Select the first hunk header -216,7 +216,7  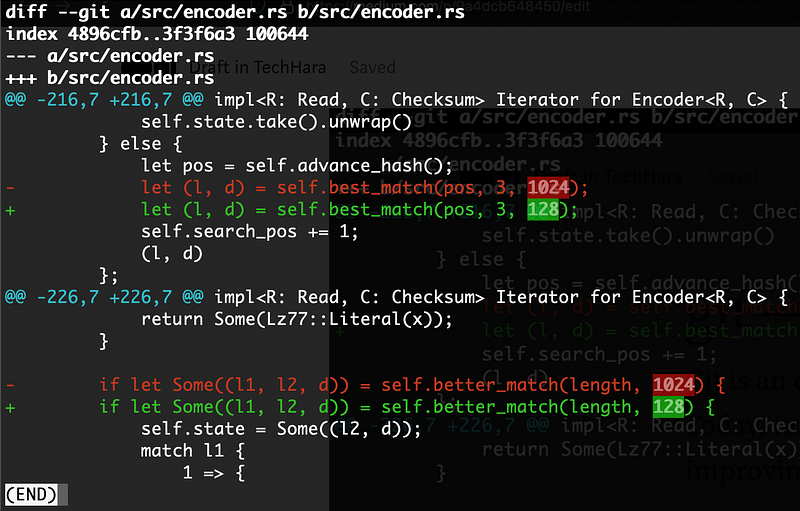click(104, 99)
